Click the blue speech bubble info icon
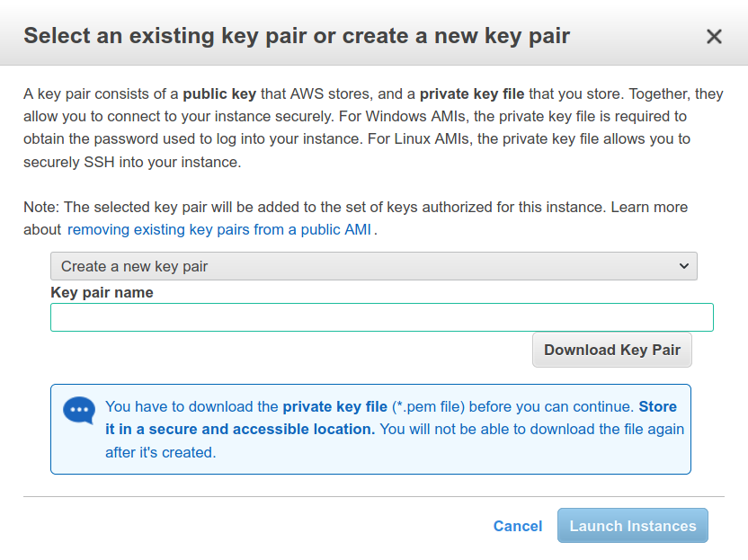 pos(78,411)
